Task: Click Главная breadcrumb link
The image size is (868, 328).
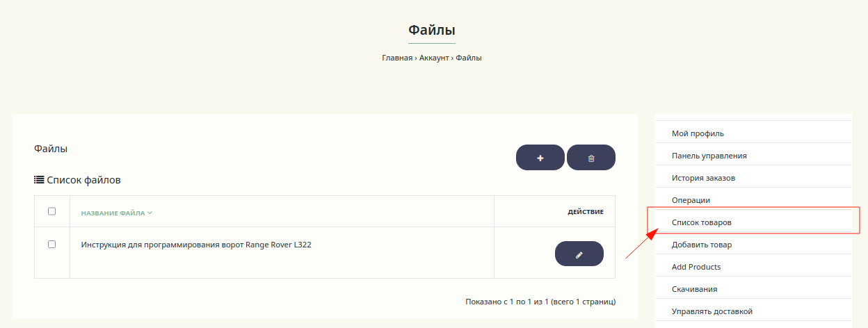Action: tap(397, 58)
